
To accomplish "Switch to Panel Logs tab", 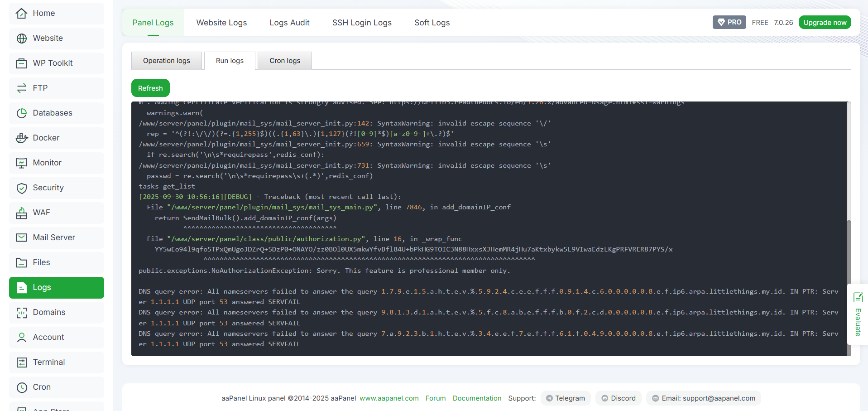I will (153, 23).
